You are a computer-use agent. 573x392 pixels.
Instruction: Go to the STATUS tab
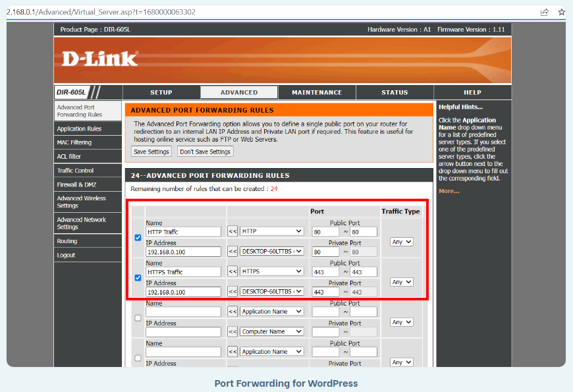pyautogui.click(x=395, y=92)
